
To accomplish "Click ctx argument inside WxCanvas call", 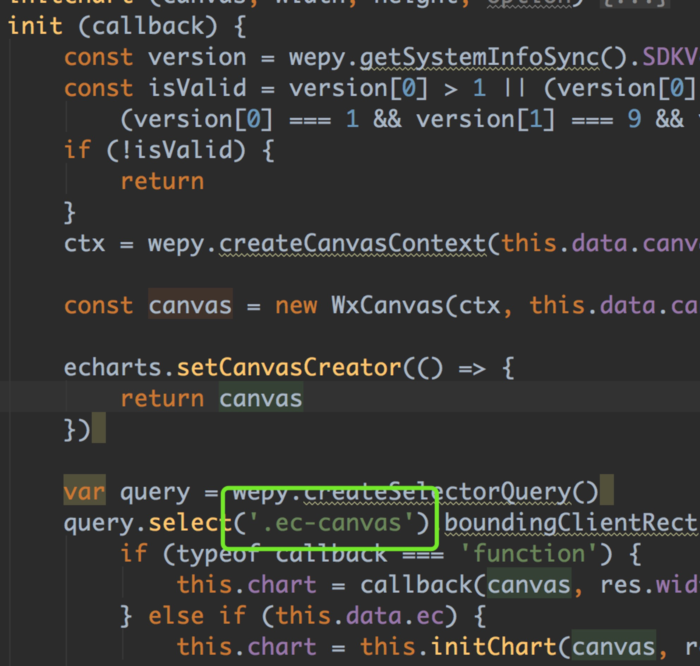I will click(479, 306).
